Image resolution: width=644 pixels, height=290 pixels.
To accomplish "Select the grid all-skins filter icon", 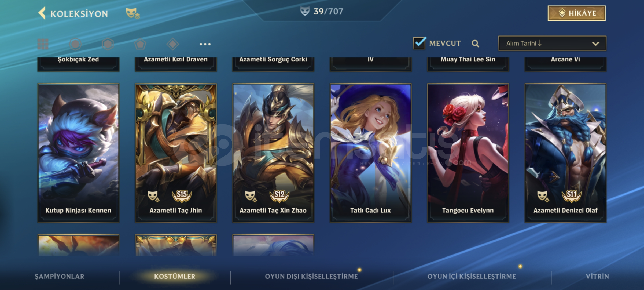I will [x=43, y=44].
